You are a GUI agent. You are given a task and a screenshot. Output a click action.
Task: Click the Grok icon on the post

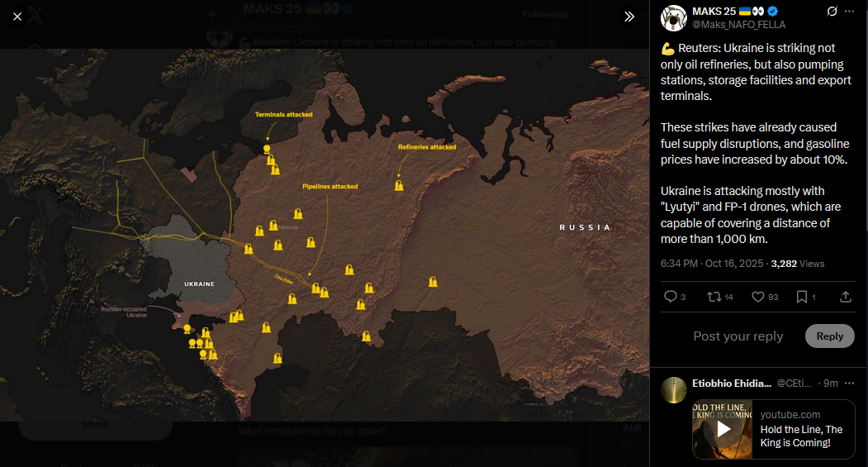click(x=832, y=12)
